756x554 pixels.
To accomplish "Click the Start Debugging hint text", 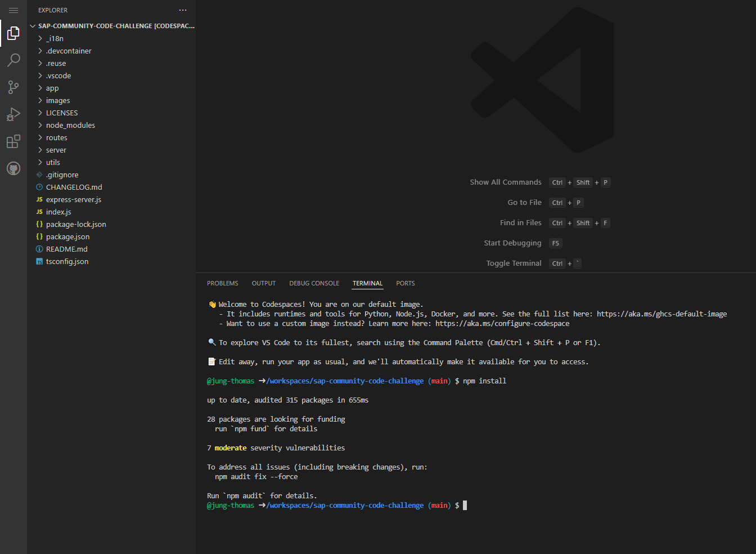I will [x=512, y=243].
